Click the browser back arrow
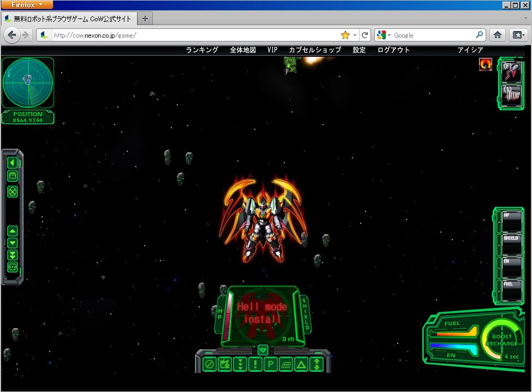 coord(12,35)
